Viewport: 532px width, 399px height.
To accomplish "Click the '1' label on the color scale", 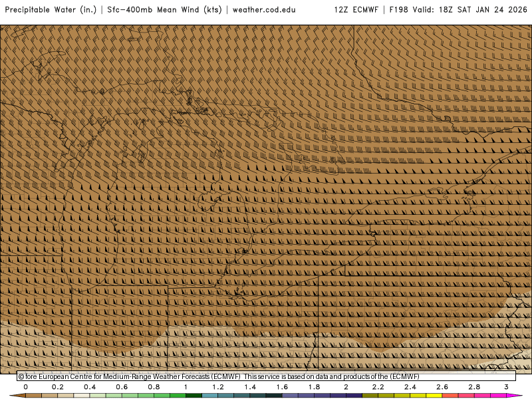I will pos(186,387).
